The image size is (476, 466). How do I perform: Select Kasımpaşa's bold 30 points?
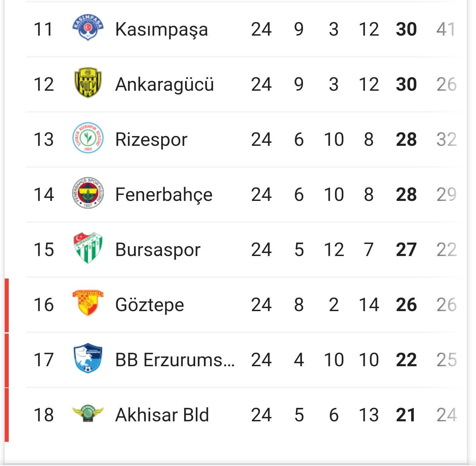(x=406, y=29)
